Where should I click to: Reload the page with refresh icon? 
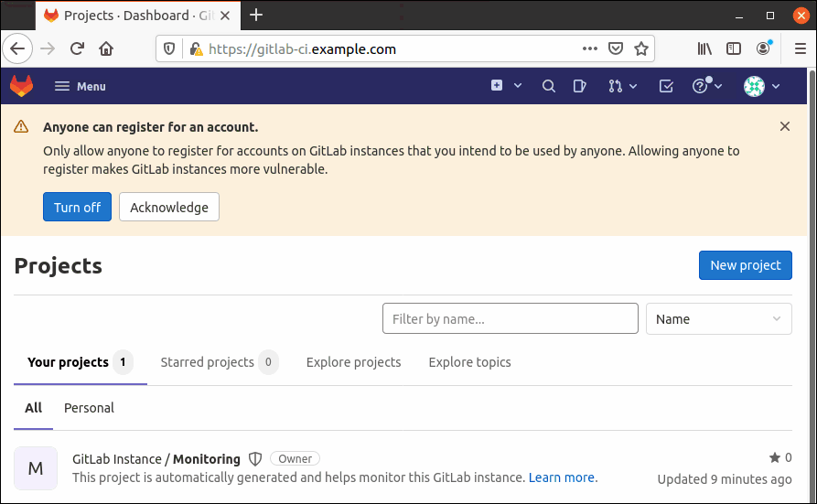[77, 49]
